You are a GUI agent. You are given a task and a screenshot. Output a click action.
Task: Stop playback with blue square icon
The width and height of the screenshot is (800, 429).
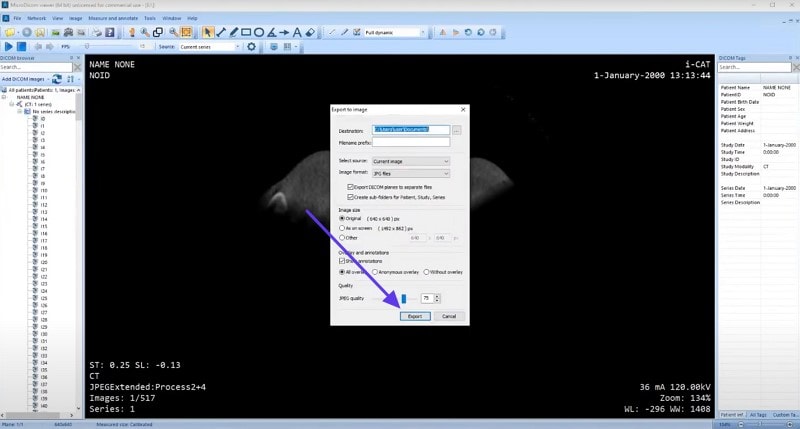pos(21,46)
